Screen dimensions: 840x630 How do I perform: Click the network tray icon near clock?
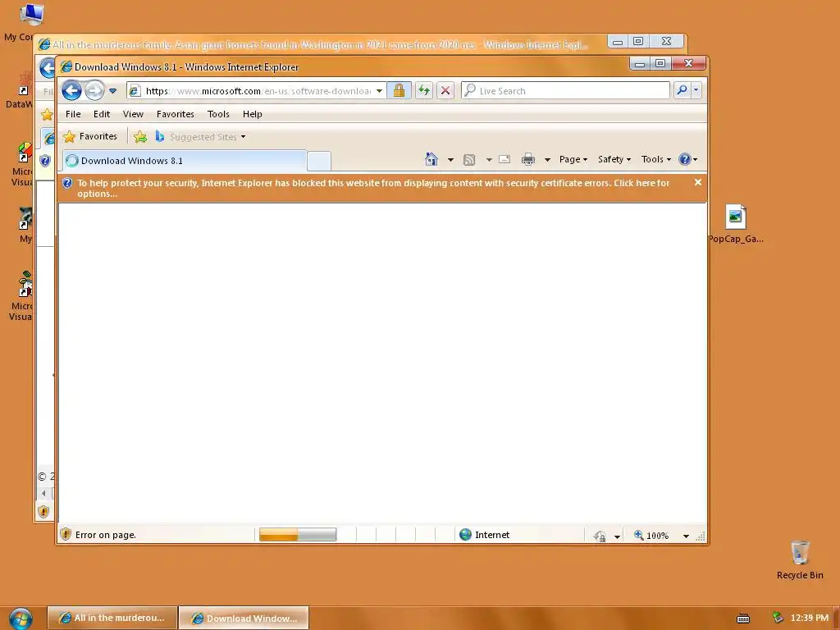pos(778,618)
